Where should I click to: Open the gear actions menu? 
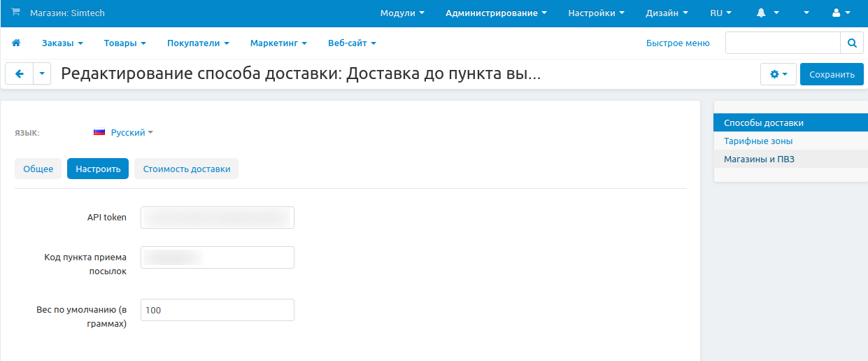coord(778,74)
